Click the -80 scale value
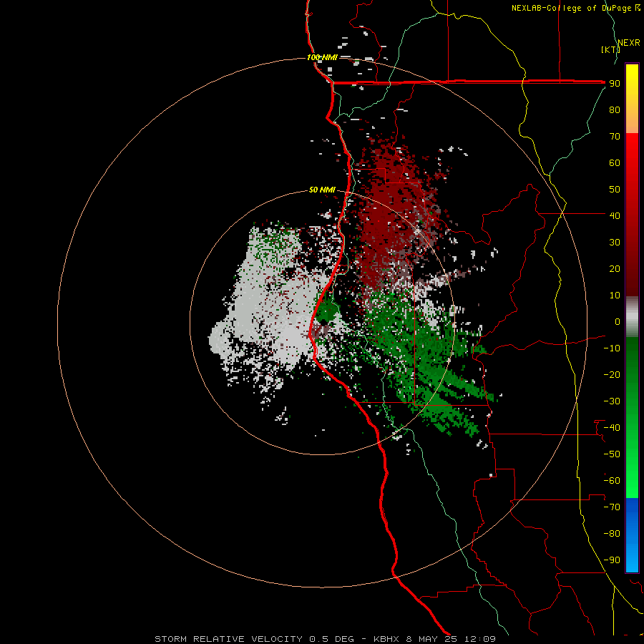644x644 pixels. [x=612, y=534]
